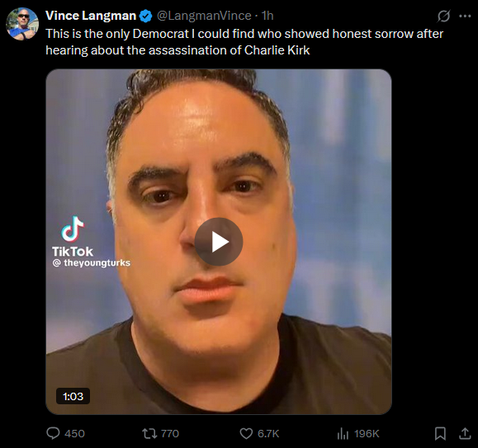Viewport: 478px width, 448px height.
Task: Click the 6.7K likes count
Action: [x=268, y=433]
